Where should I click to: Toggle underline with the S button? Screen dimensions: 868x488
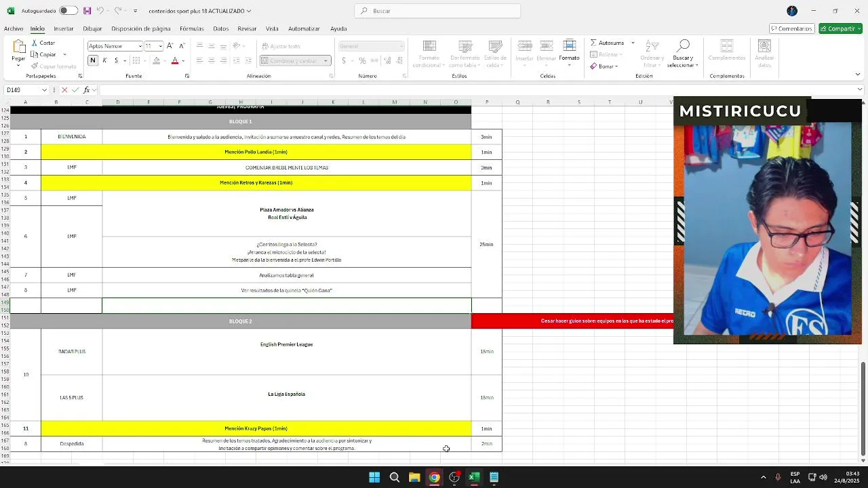[x=116, y=60]
